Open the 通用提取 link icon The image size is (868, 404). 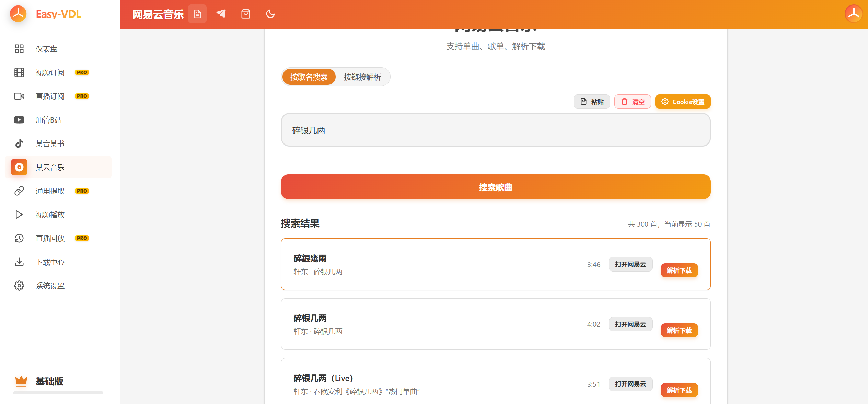[x=19, y=191]
